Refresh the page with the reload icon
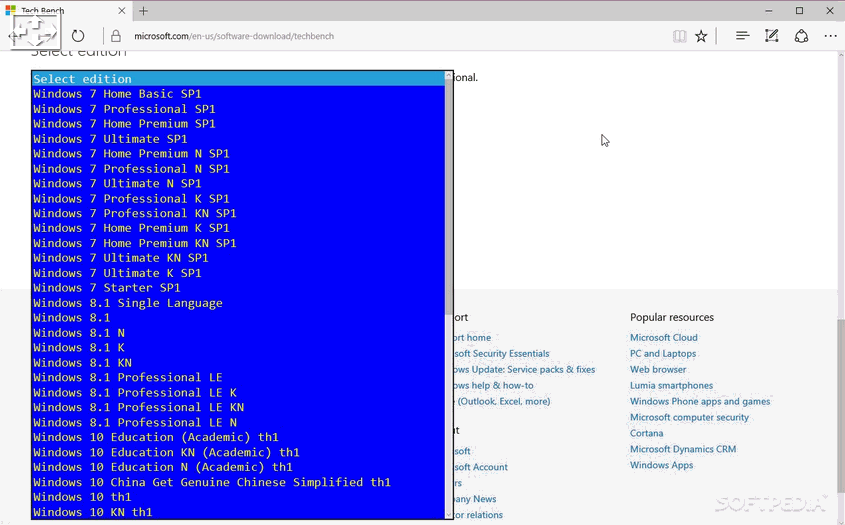Image resolution: width=845 pixels, height=525 pixels. point(78,36)
